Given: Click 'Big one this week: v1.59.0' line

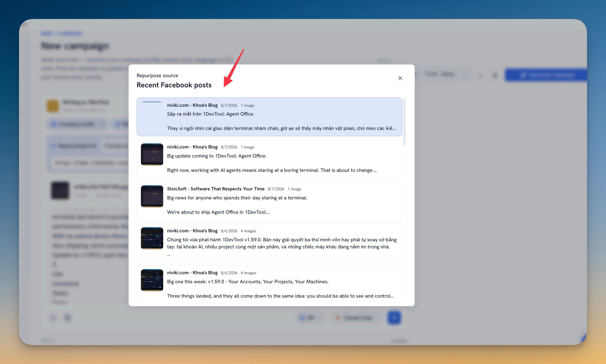Looking at the screenshot, I should click(x=248, y=281).
